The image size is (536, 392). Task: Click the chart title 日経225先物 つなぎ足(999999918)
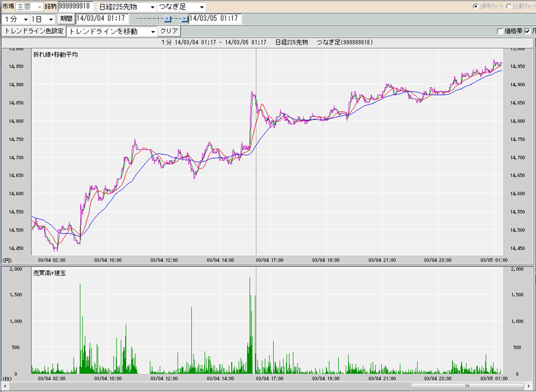click(x=323, y=42)
